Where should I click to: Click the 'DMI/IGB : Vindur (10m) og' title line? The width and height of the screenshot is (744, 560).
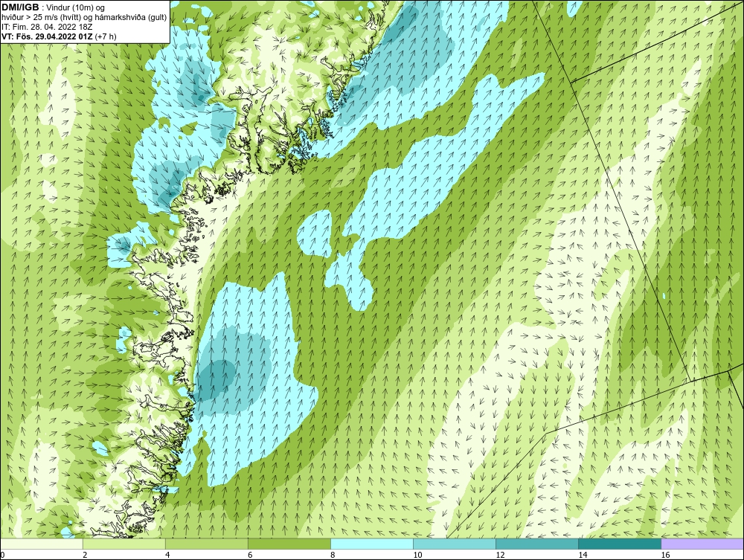(x=54, y=8)
